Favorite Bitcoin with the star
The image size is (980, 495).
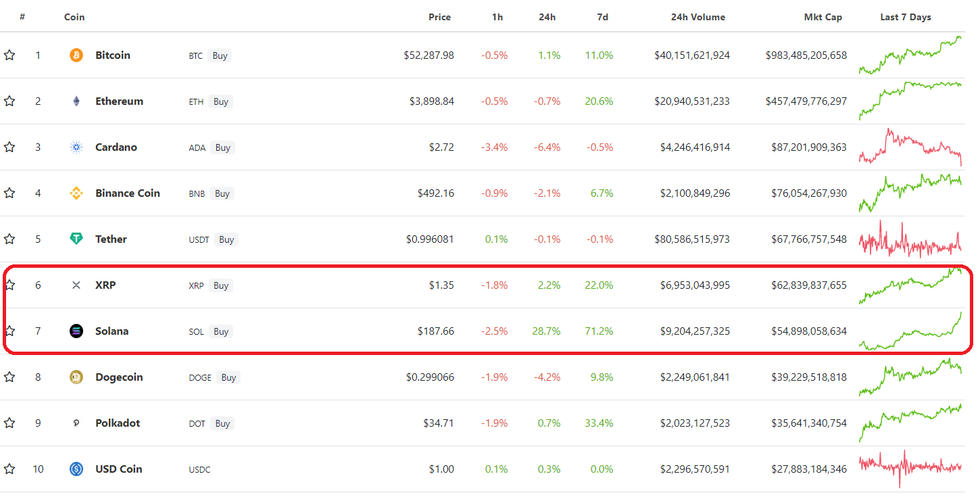pos(9,55)
